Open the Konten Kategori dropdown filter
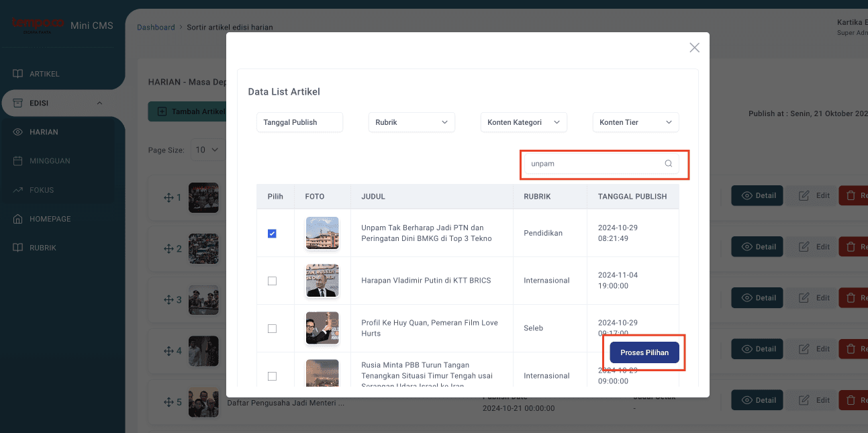The width and height of the screenshot is (868, 433). (524, 122)
